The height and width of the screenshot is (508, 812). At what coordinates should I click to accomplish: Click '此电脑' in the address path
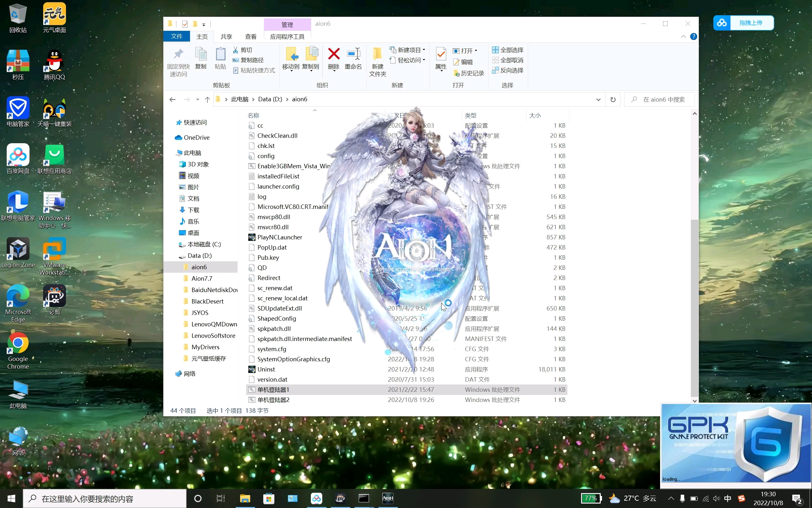tap(239, 99)
